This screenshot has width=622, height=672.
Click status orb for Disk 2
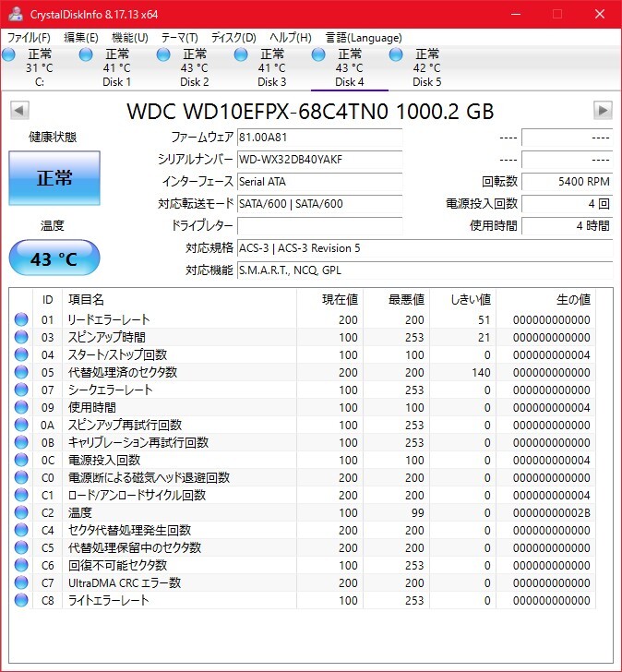point(163,54)
